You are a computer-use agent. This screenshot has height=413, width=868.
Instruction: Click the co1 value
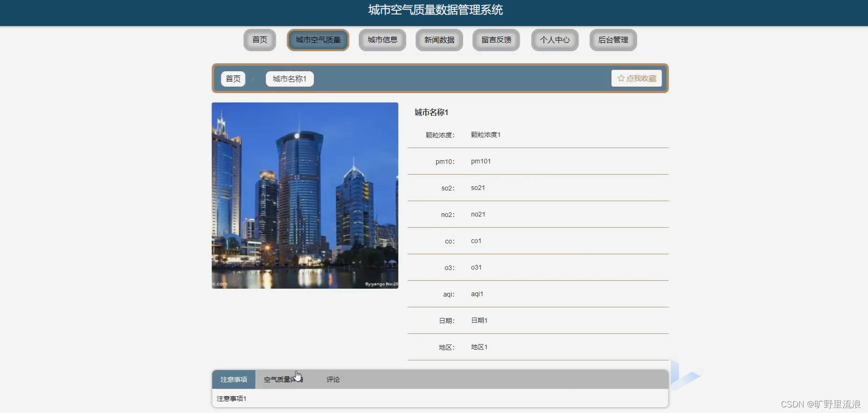(x=476, y=241)
